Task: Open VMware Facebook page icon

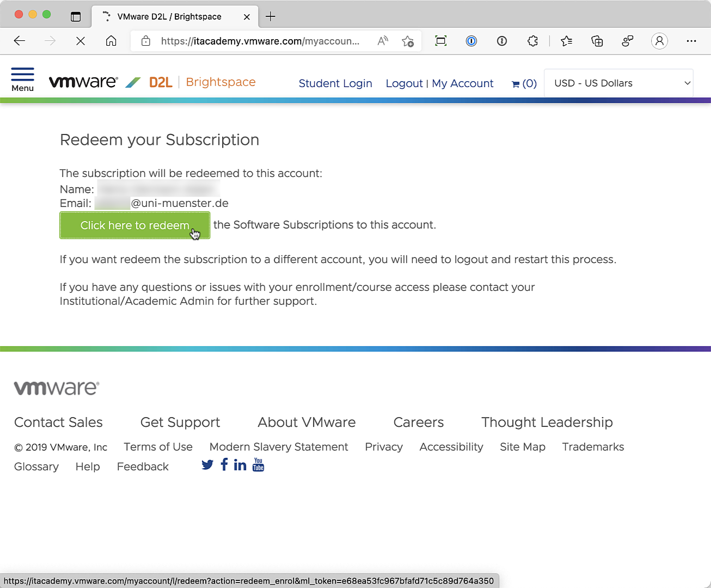Action: point(224,464)
